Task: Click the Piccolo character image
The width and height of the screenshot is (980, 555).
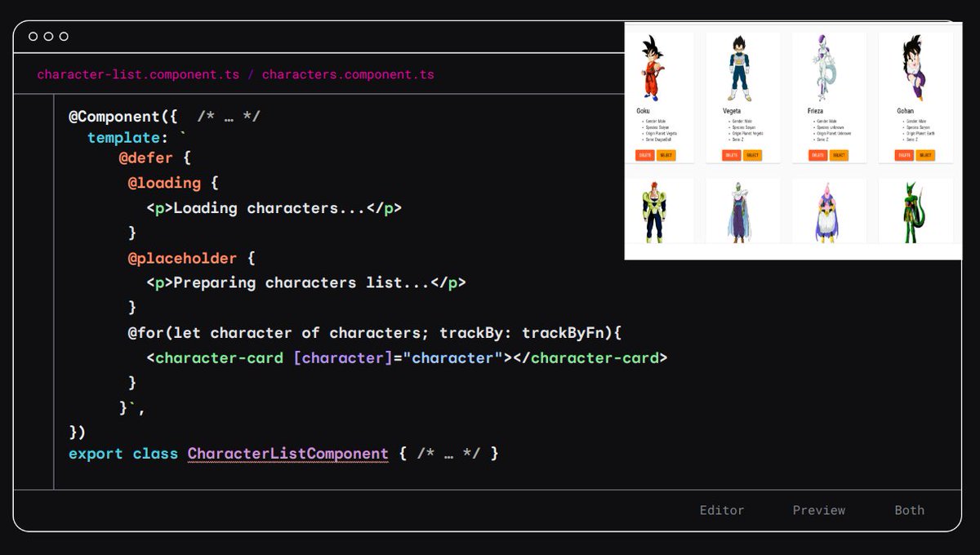Action: click(739, 212)
